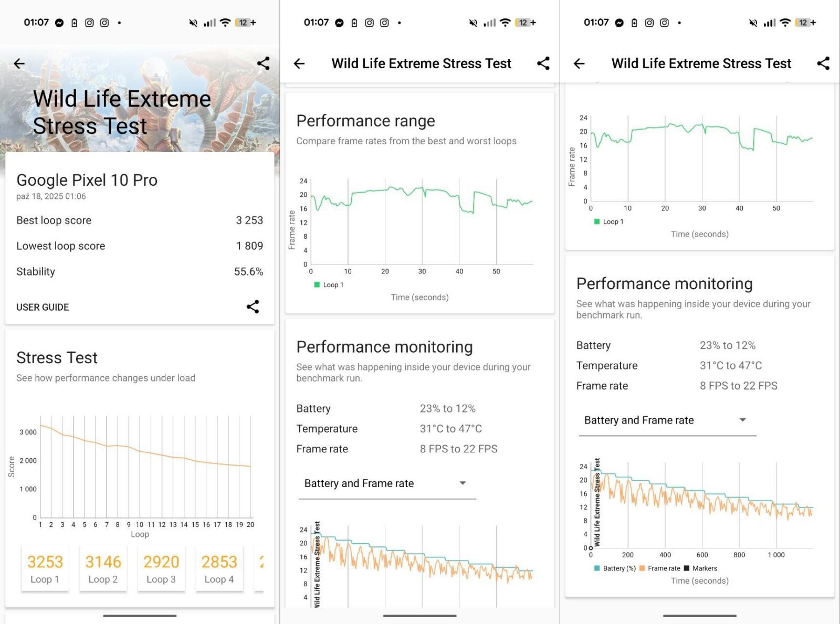Toggle Battery (%) legend series on right chart
This screenshot has width=840, height=624.
(x=615, y=568)
